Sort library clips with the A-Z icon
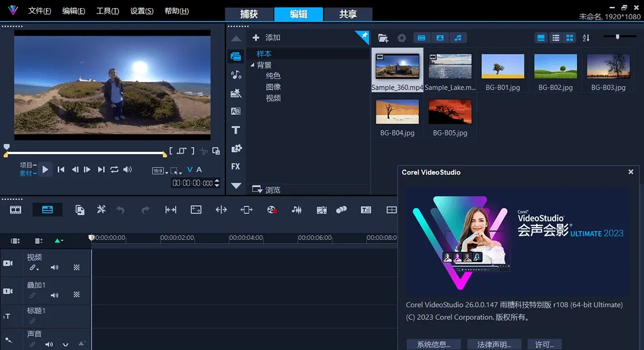Screen dimensions: 644x350 pos(586,38)
